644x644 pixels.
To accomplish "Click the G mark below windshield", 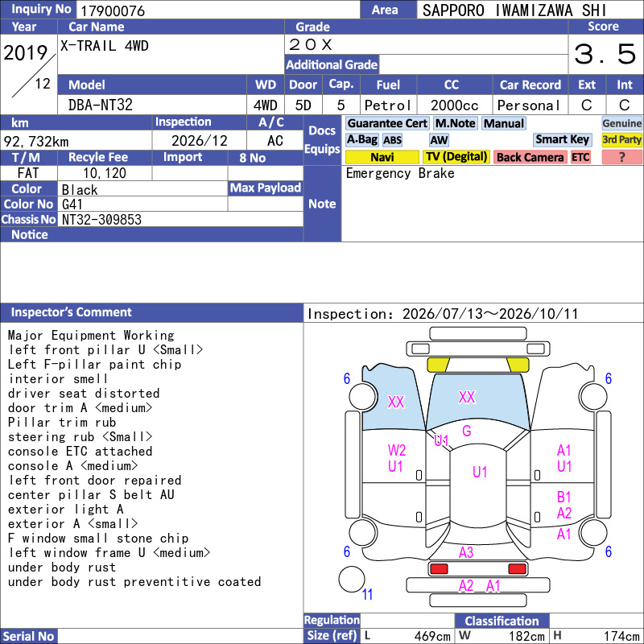I will pyautogui.click(x=467, y=431).
